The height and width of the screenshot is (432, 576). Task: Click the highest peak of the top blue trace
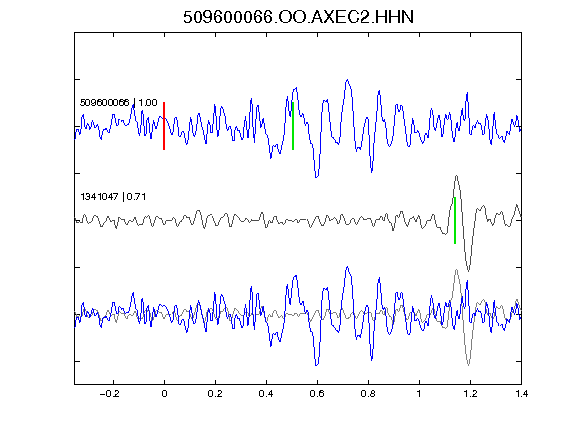coord(347,80)
